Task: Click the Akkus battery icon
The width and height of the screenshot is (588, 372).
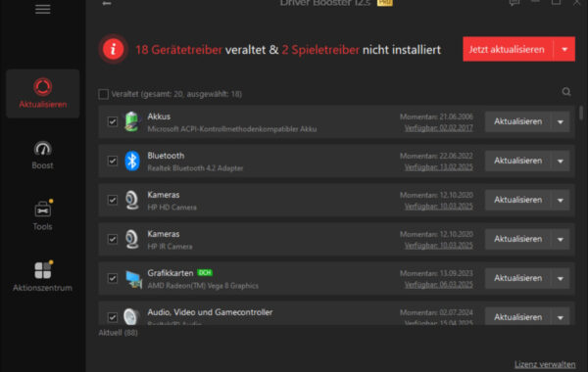Action: pos(131,121)
